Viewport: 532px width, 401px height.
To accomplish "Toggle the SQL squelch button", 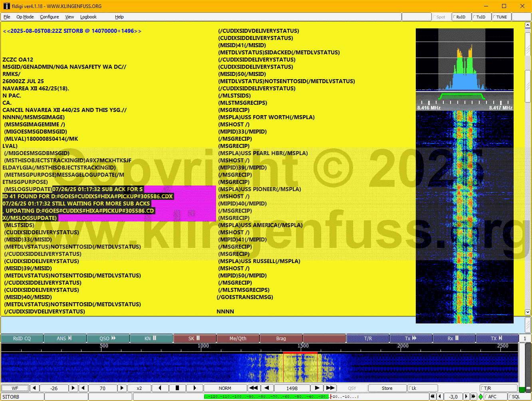I will pos(518,397).
